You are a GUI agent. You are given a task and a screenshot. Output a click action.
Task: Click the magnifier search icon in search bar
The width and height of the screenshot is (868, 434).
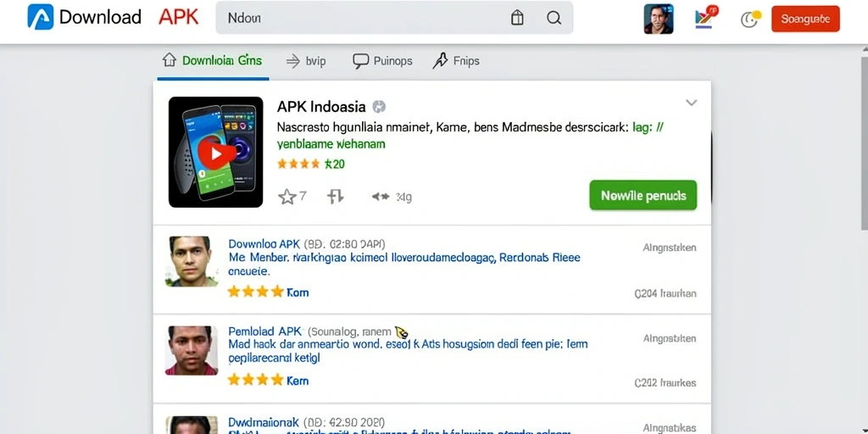pos(554,18)
